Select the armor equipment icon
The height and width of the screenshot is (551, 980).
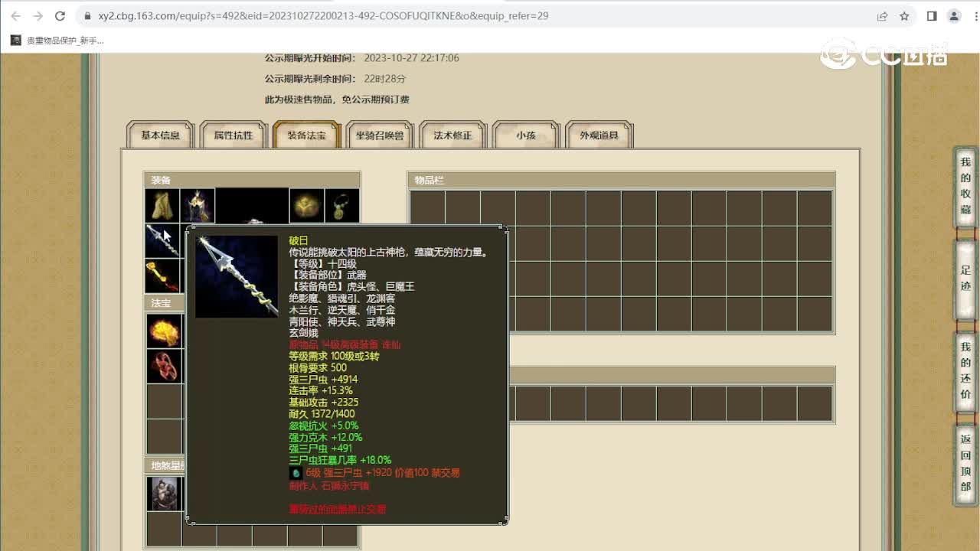tap(198, 206)
